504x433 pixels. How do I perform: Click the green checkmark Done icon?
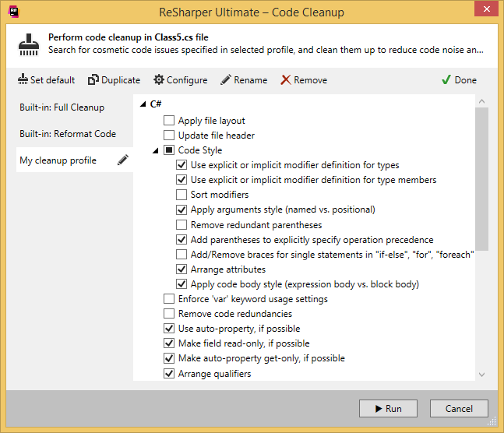pos(446,79)
